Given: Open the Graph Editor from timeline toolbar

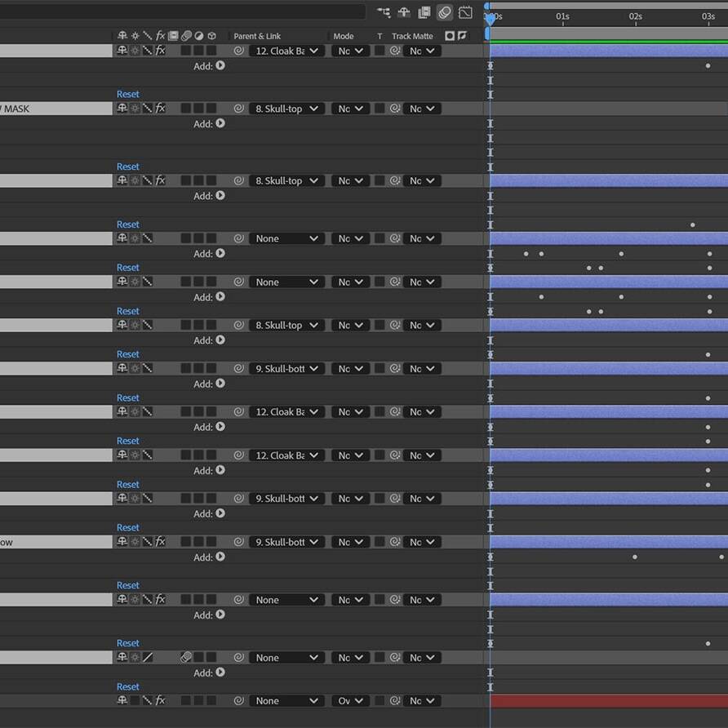Looking at the screenshot, I should coord(465,12).
